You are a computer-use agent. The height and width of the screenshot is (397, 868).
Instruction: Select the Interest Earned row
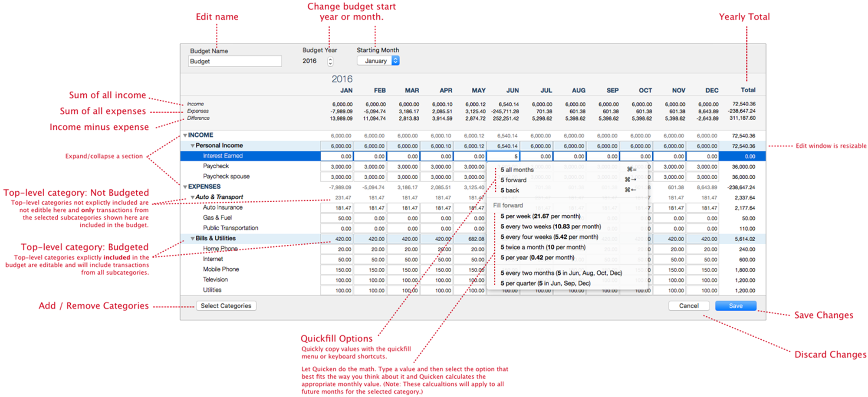click(x=223, y=156)
